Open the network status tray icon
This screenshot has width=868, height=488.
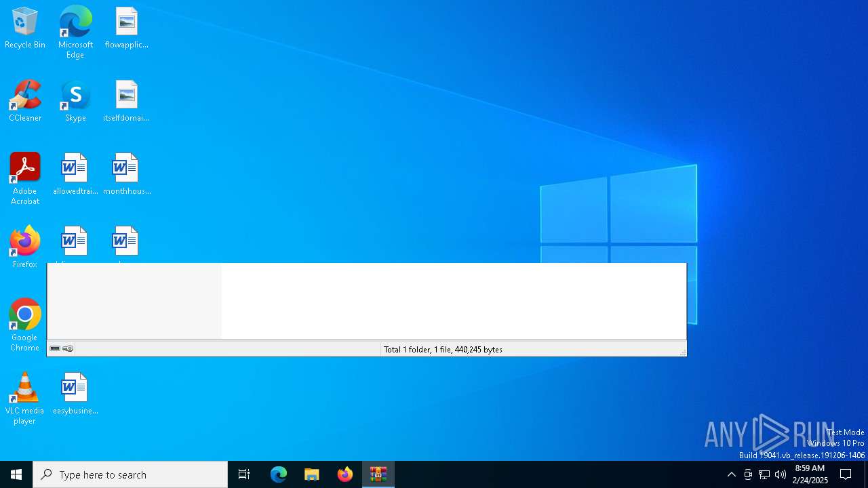click(x=764, y=474)
